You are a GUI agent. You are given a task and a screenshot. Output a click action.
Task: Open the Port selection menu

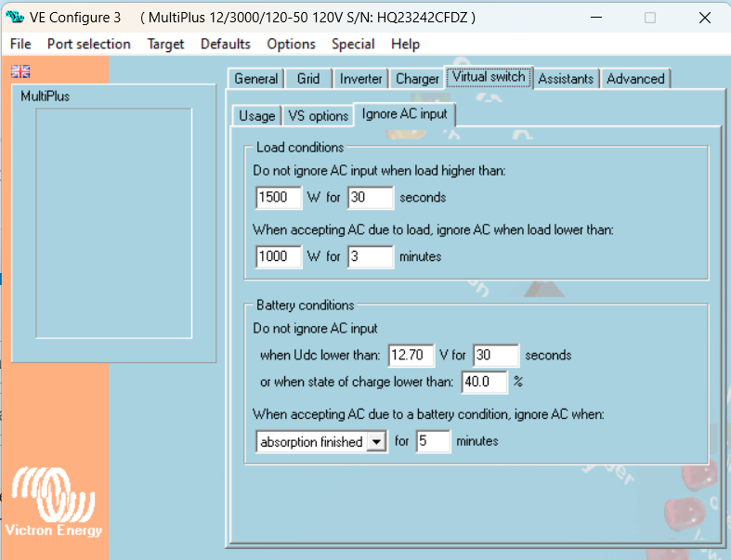coord(88,44)
